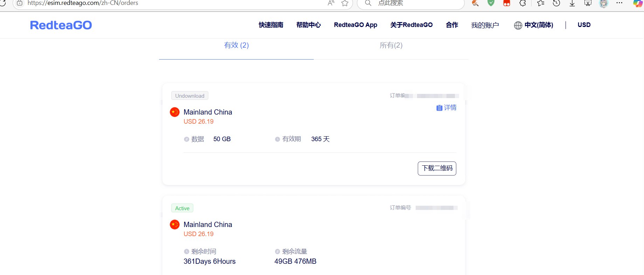
Task: Open 我的账户 account page
Action: point(485,25)
